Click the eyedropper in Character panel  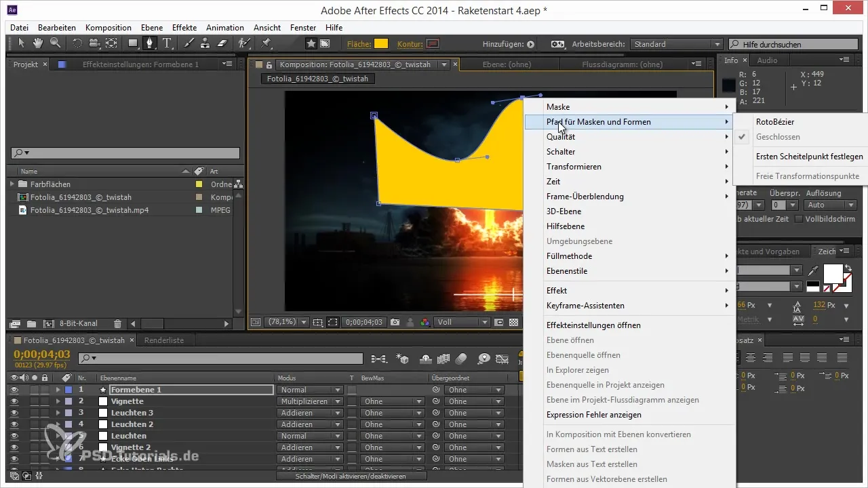[813, 270]
